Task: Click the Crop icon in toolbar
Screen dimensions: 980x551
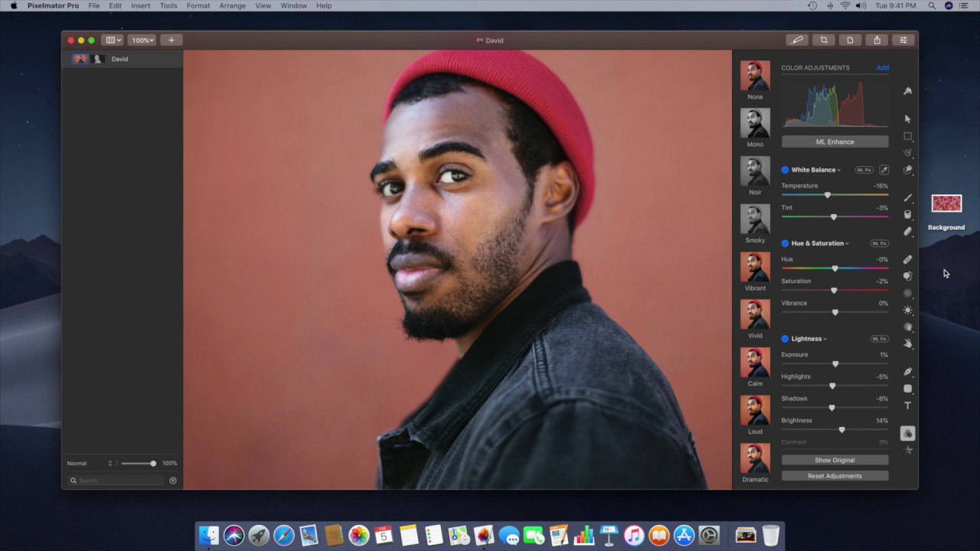Action: point(824,40)
